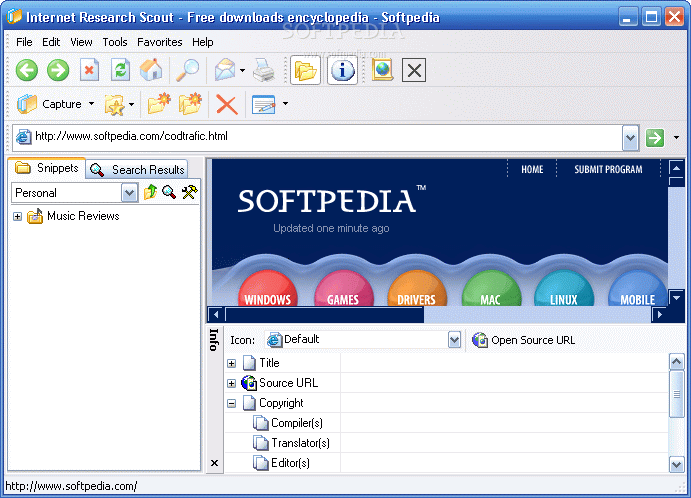
Task: Open the Tools menu
Action: click(115, 42)
